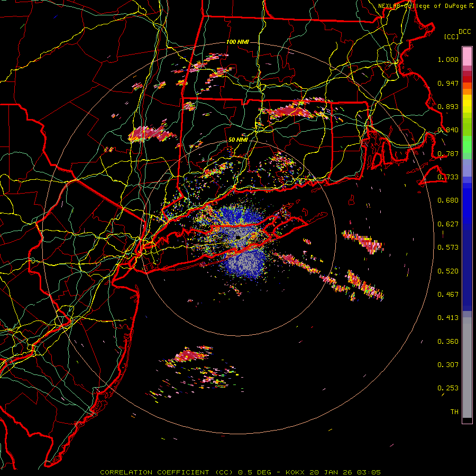Click the 0.467 scale value

(448, 295)
